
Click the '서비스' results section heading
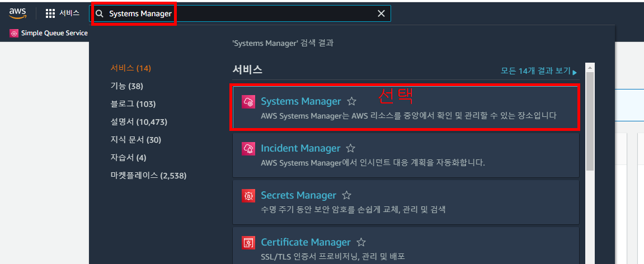pyautogui.click(x=247, y=70)
